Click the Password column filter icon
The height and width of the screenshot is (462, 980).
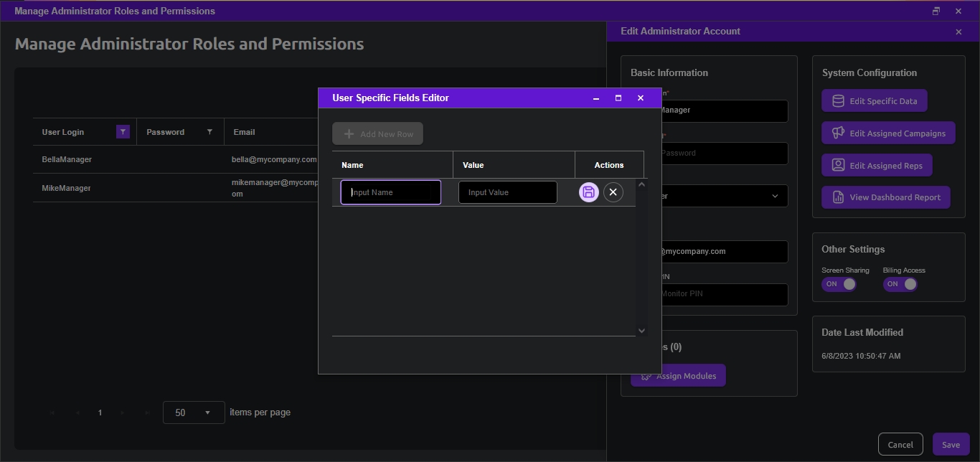pos(209,132)
